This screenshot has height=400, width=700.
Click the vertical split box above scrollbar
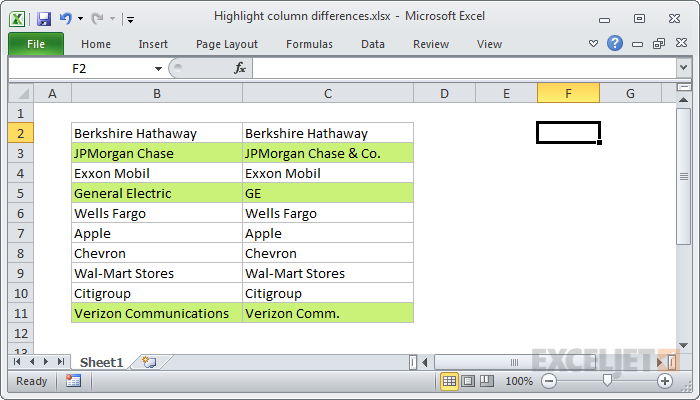683,87
